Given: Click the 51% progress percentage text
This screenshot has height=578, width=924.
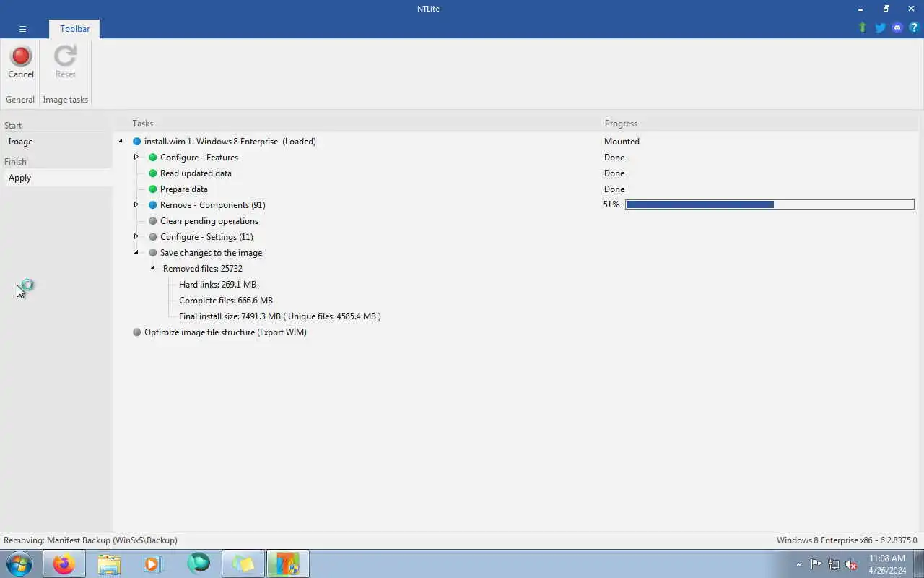Looking at the screenshot, I should click(x=611, y=204).
